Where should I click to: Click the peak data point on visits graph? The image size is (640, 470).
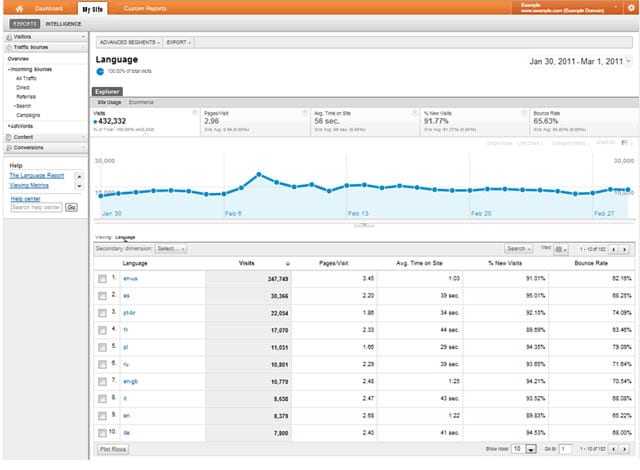(x=259, y=174)
